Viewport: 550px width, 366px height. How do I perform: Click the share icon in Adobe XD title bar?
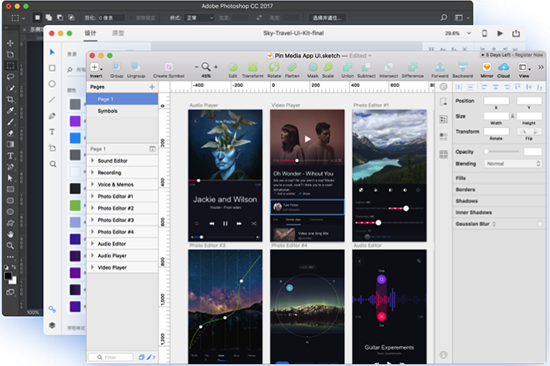[516, 33]
